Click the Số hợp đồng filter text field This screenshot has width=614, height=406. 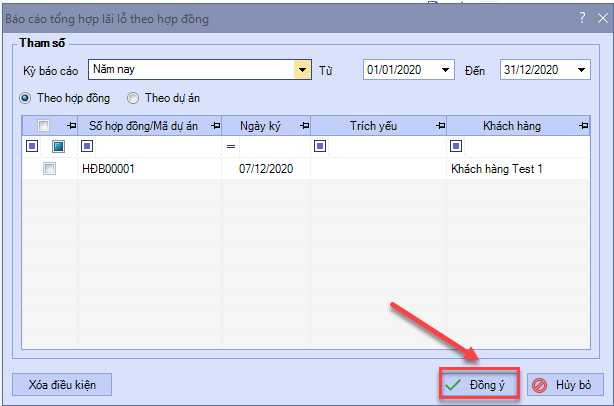tap(157, 146)
